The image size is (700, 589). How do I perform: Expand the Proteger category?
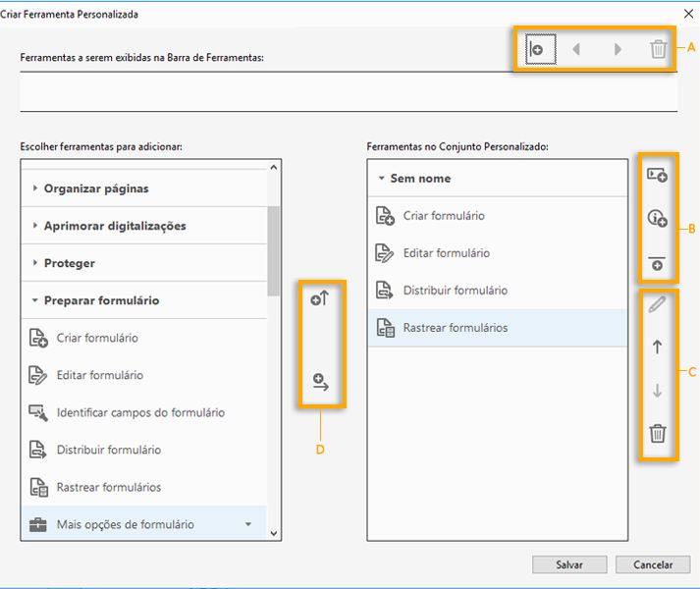tap(69, 263)
